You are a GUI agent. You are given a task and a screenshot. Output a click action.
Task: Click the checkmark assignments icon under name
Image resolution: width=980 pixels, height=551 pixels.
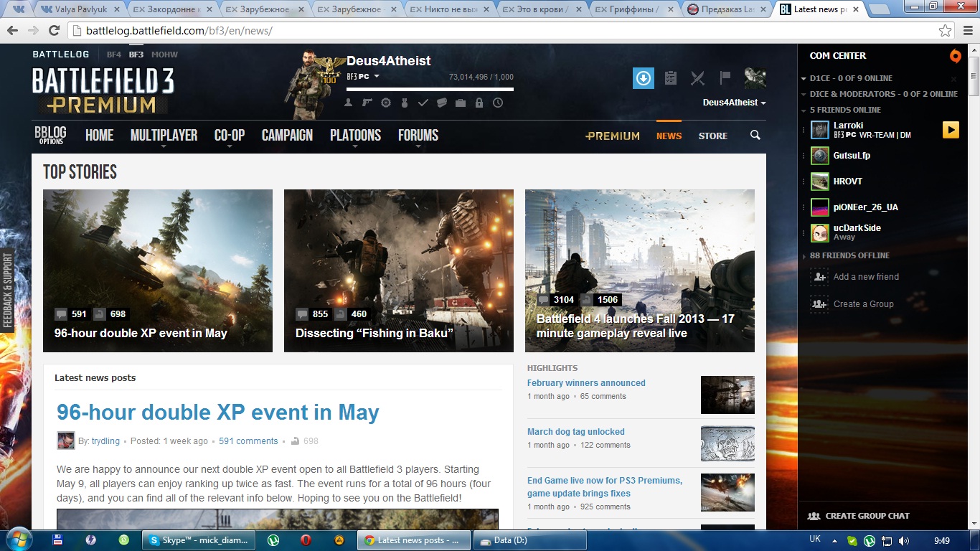pyautogui.click(x=423, y=103)
